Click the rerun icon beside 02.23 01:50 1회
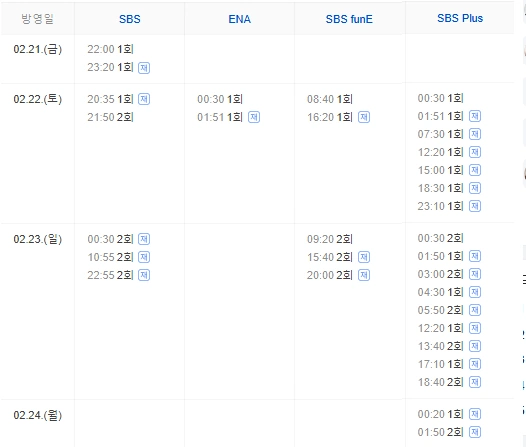 pos(475,257)
